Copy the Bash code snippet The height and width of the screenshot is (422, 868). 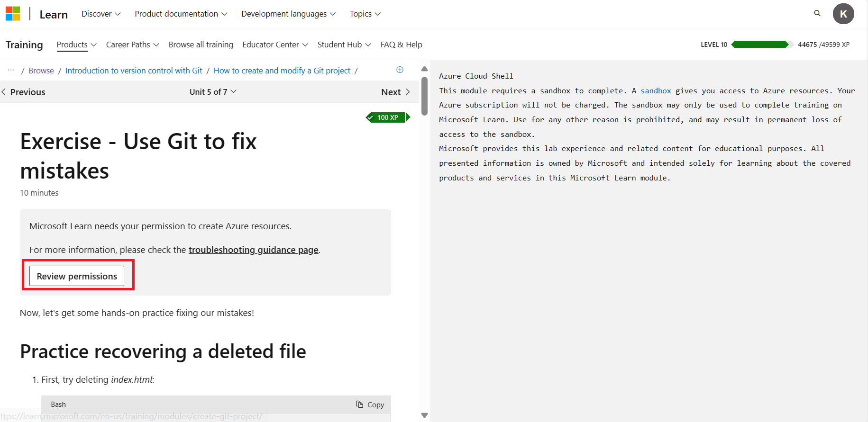pos(370,404)
